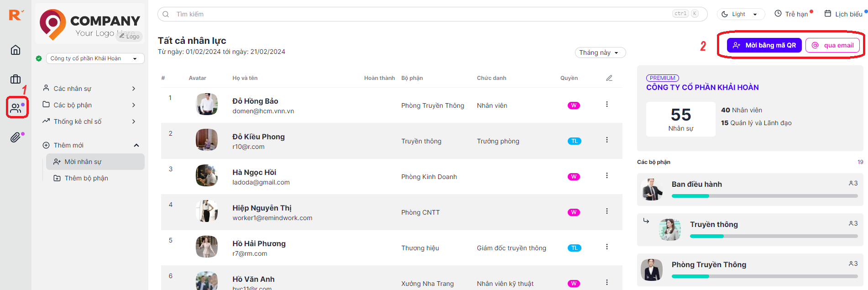Image resolution: width=868 pixels, height=290 pixels.
Task: Open the personnel (people) sidebar icon
Action: click(16, 108)
